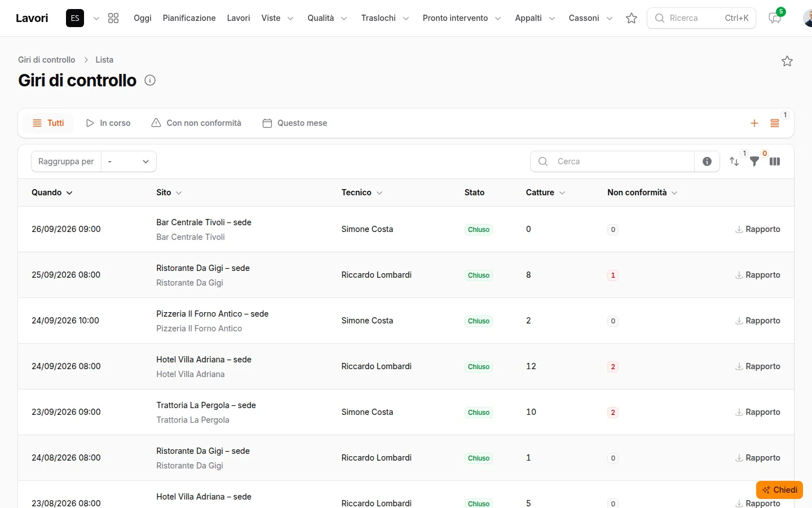Click the search info icon next to Cerca
The height and width of the screenshot is (508, 812).
click(707, 161)
